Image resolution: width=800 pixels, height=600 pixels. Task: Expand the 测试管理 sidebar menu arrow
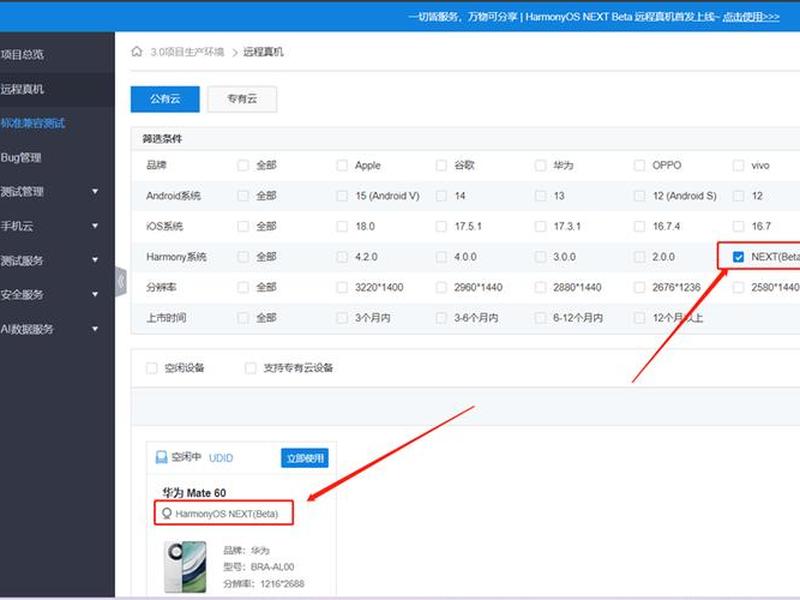click(x=95, y=191)
